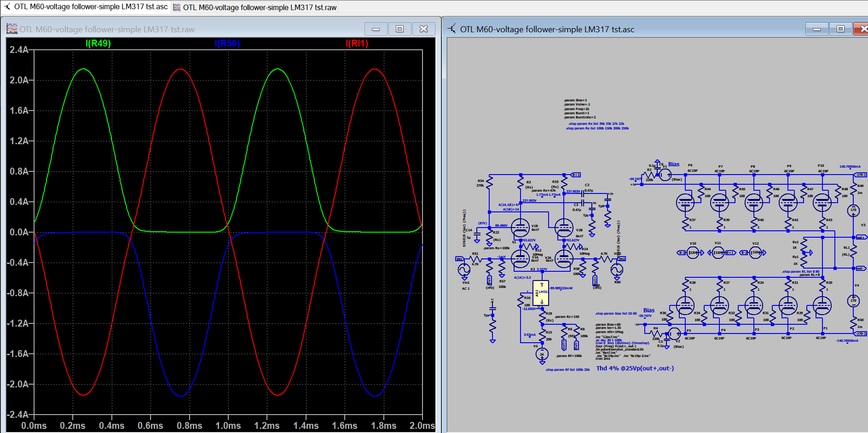Select the P8 6C19P output tube

[754, 202]
